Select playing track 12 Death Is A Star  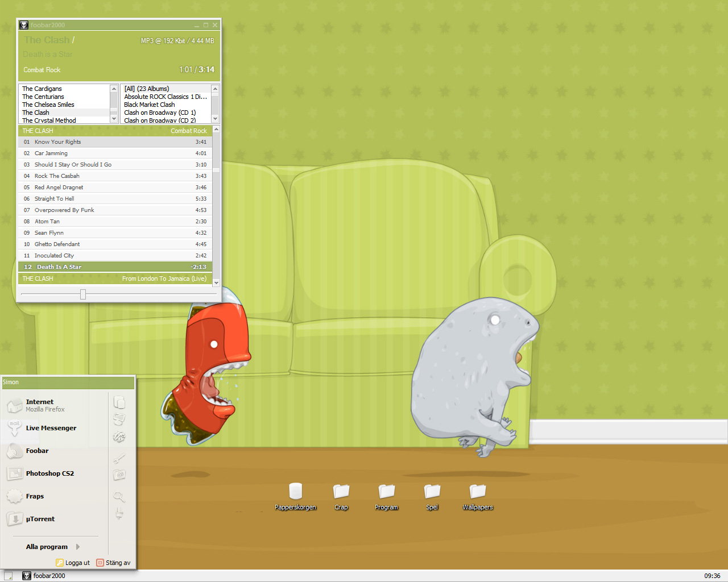coord(115,267)
